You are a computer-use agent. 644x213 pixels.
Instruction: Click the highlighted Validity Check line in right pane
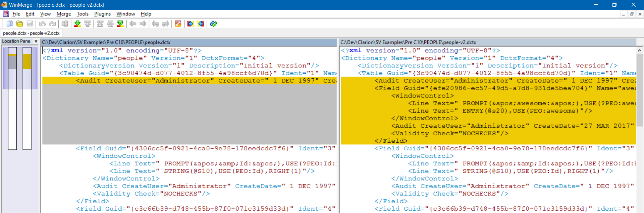pos(488,133)
